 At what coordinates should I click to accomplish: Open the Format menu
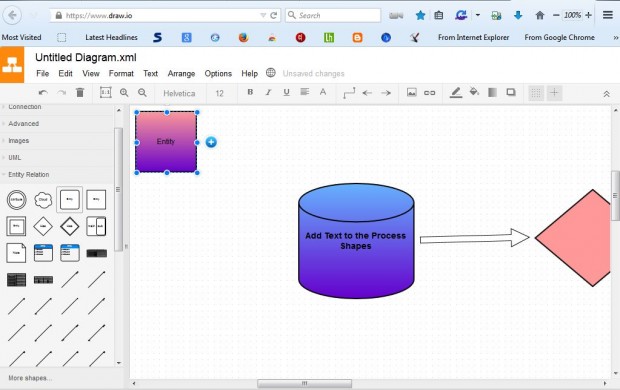coord(121,73)
